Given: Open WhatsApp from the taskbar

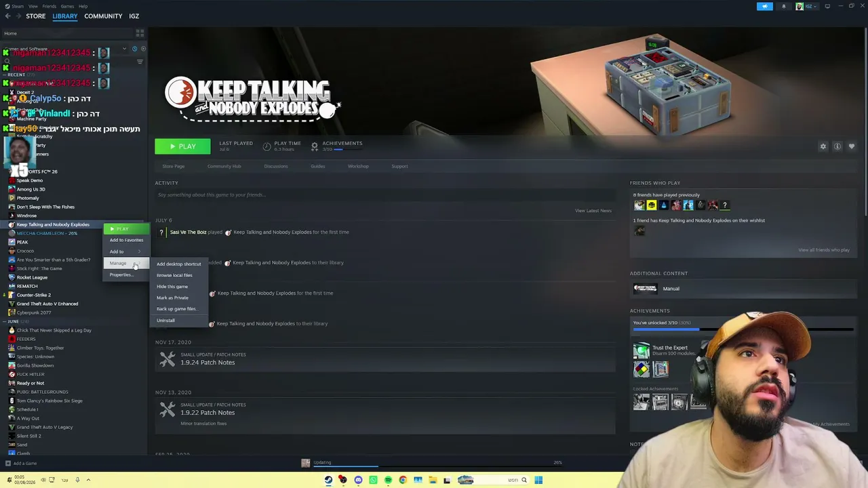Looking at the screenshot, I should click(x=373, y=480).
